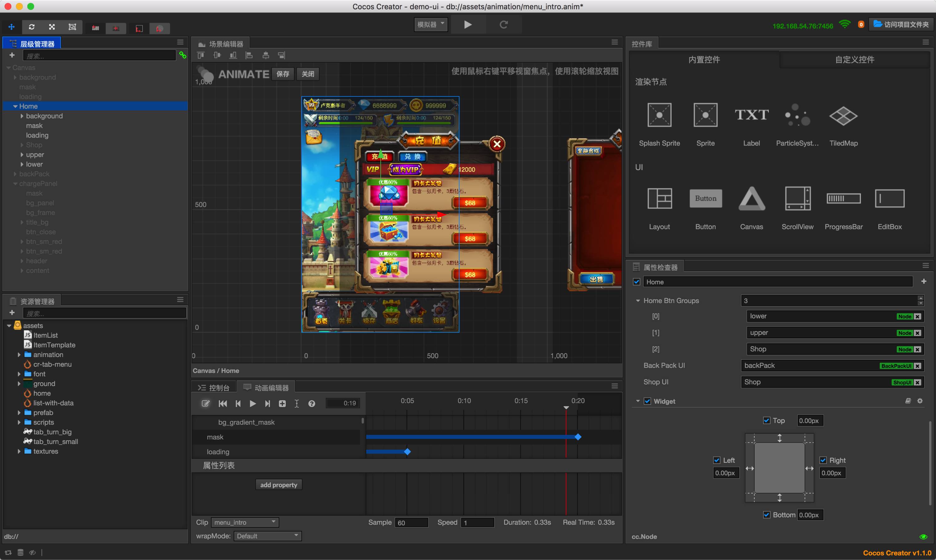
Task: Select the rotate transform tool
Action: click(x=32, y=27)
